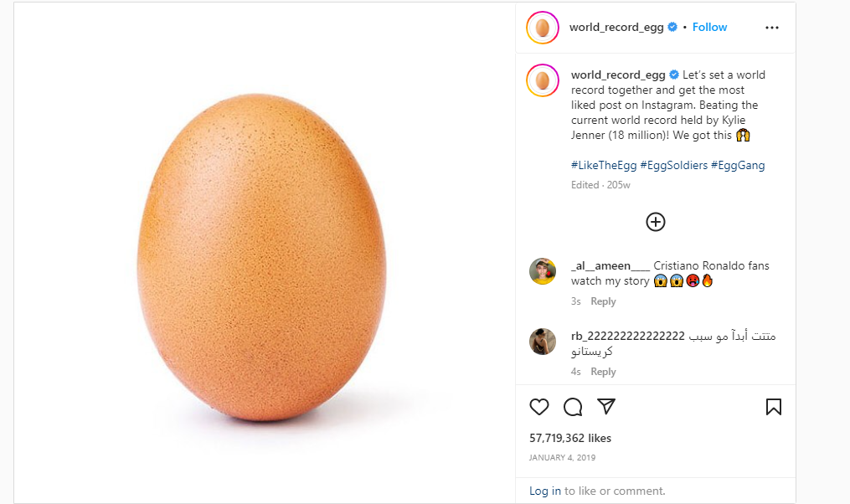
Task: Reply to _al__ameen___ comment
Action: tap(603, 301)
